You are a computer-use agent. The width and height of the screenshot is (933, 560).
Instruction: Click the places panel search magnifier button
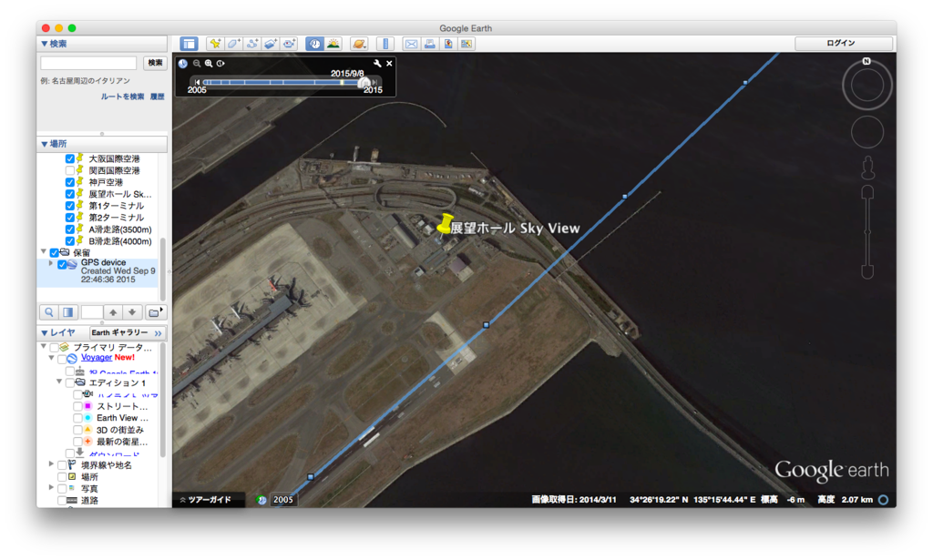click(49, 312)
